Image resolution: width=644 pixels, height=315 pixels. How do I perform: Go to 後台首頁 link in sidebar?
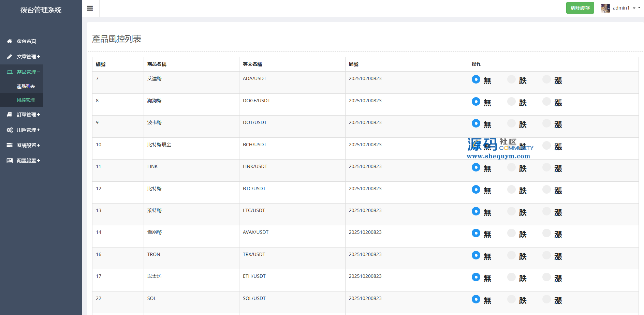pos(26,41)
